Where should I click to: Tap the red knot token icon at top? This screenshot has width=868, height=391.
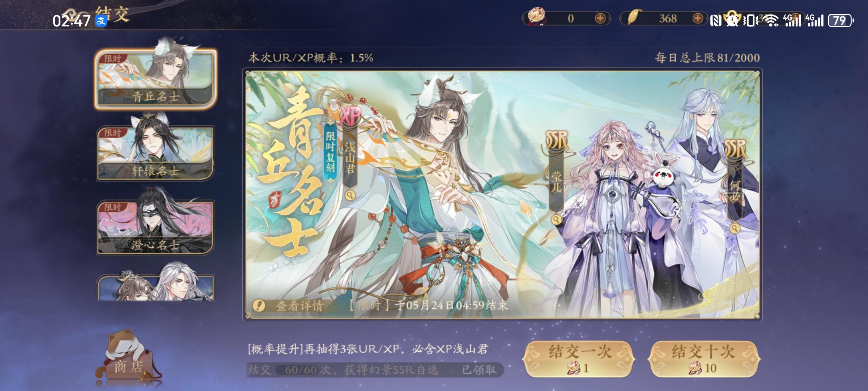pyautogui.click(x=537, y=17)
